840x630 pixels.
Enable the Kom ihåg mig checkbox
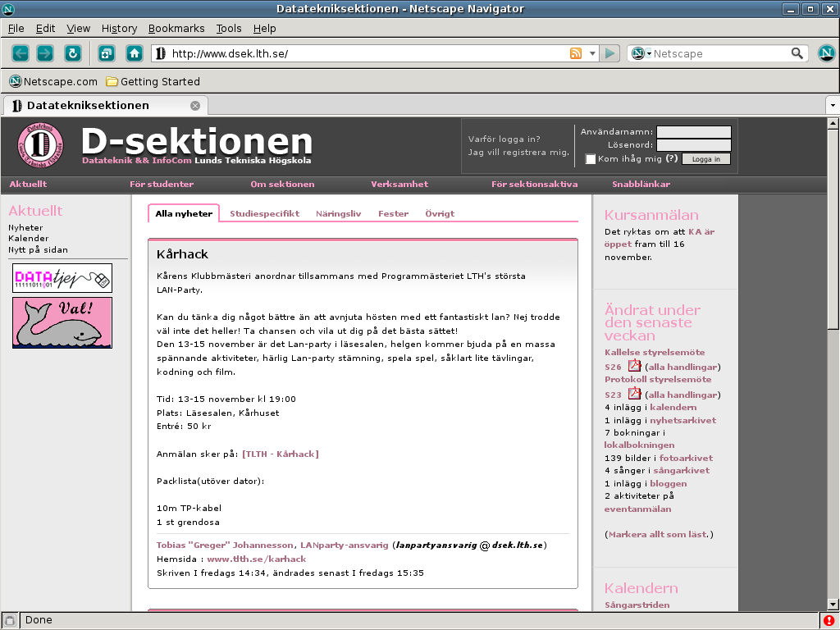pyautogui.click(x=591, y=159)
